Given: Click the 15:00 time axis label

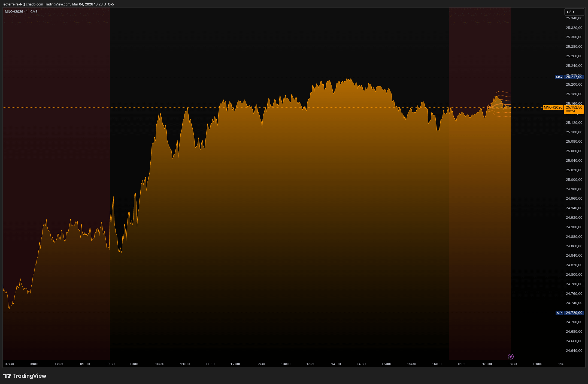Looking at the screenshot, I should click(x=386, y=364).
